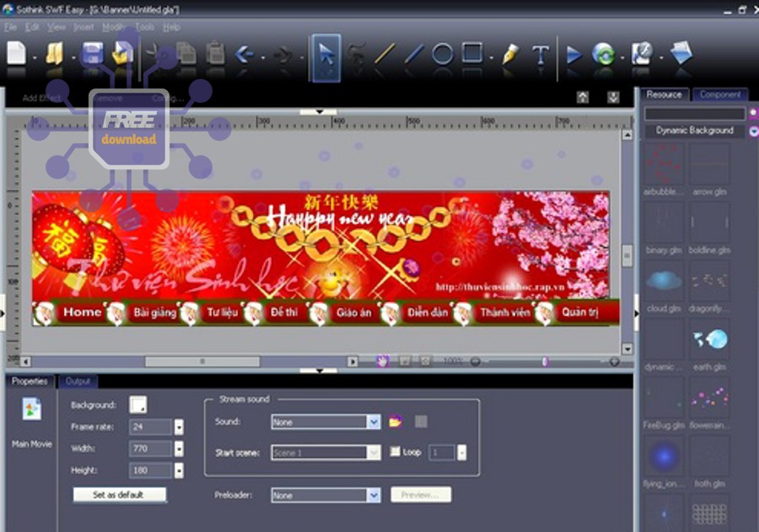Switch to the Component tab

point(720,94)
